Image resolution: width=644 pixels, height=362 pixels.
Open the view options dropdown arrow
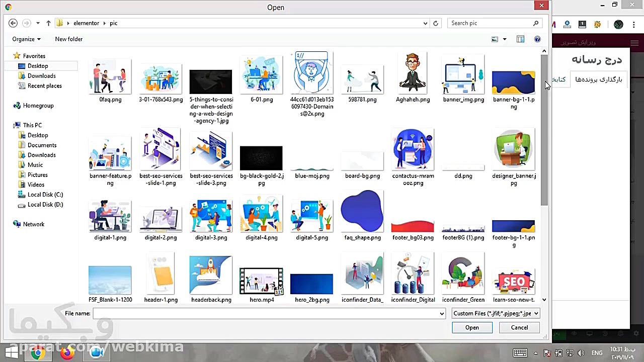[505, 39]
